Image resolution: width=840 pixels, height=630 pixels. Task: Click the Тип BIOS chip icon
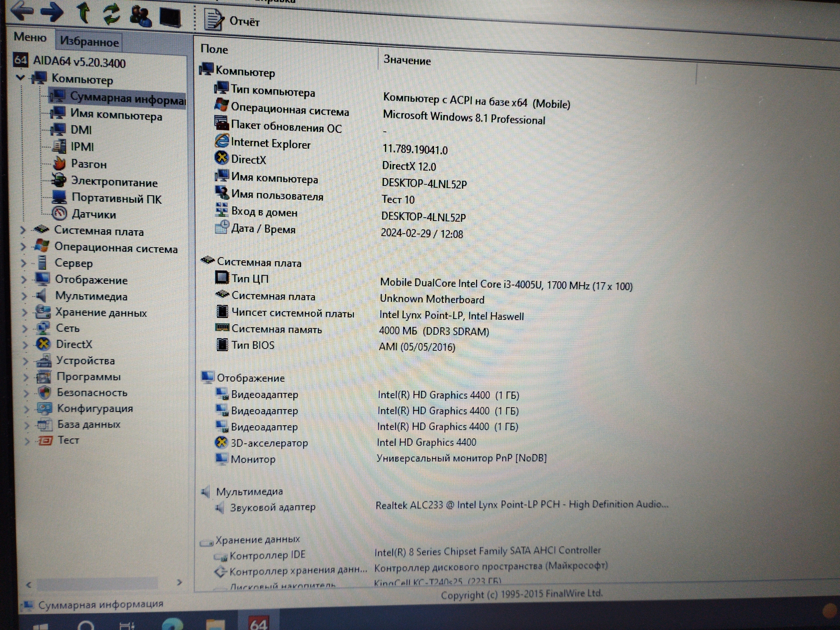point(222,345)
